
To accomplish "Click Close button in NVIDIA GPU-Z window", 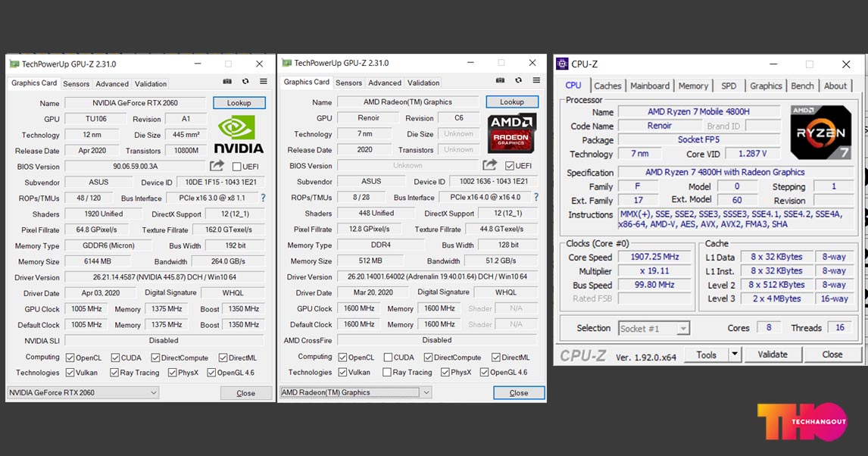I will coord(246,393).
